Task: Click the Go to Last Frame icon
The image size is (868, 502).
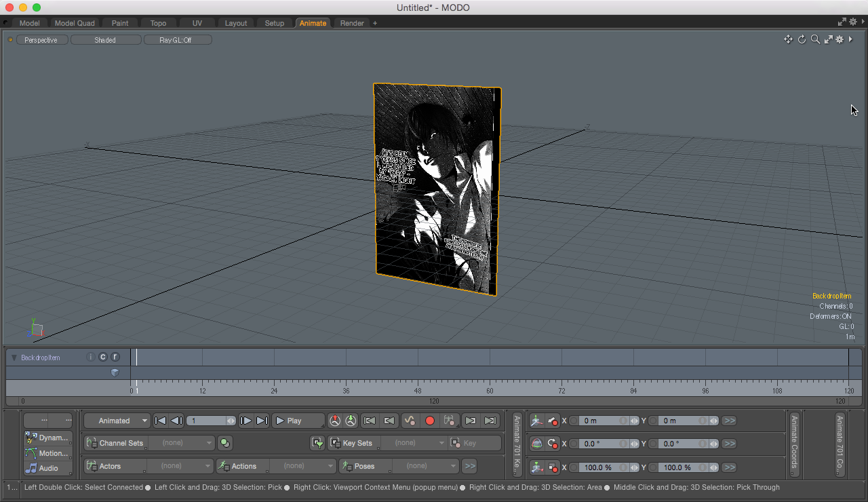Action: (262, 421)
